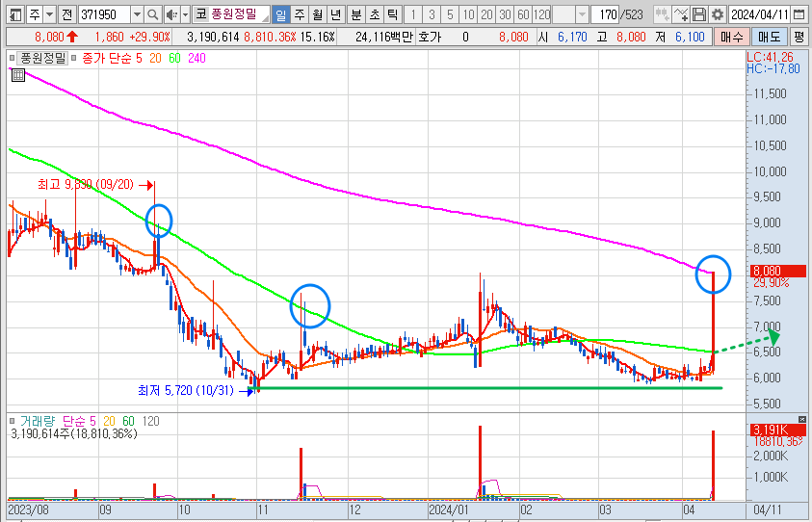Click the MA 240 magenta legend value
This screenshot has width=812, height=522.
pyautogui.click(x=196, y=59)
